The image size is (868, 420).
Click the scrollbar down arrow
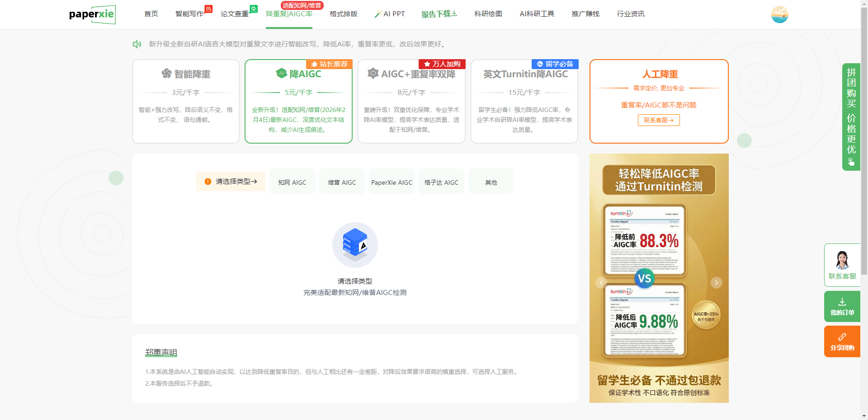tap(864, 416)
